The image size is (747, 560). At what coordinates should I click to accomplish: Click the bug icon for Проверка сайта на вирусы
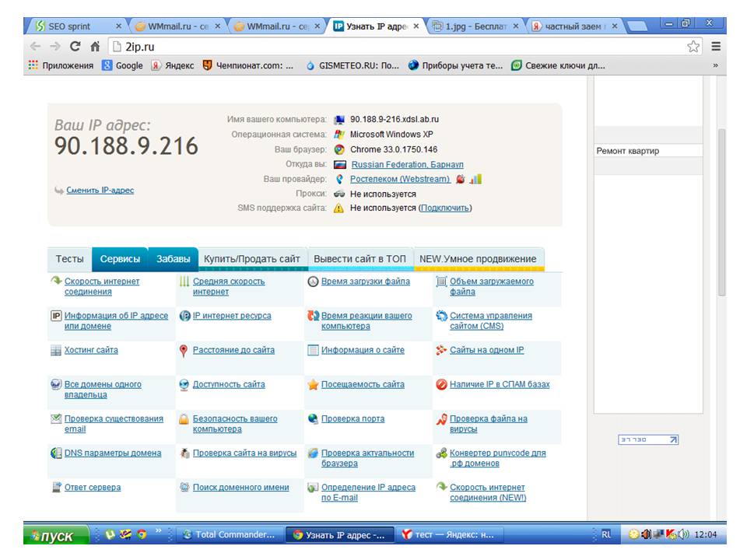click(x=184, y=453)
